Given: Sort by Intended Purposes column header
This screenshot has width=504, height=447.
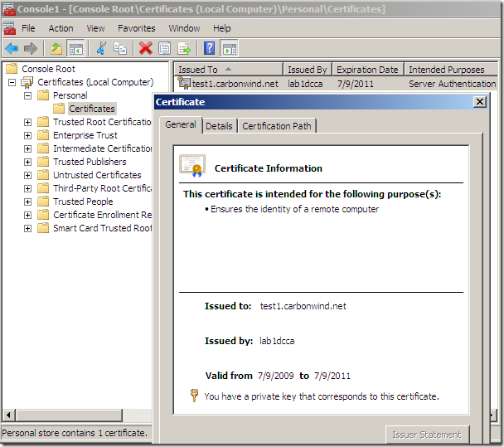Looking at the screenshot, I should pos(451,70).
